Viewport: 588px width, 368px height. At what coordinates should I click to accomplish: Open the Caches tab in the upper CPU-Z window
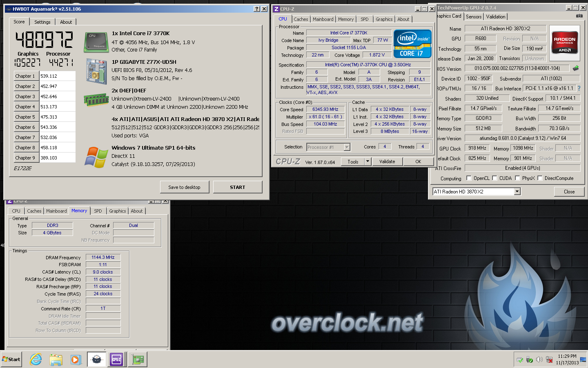[301, 19]
